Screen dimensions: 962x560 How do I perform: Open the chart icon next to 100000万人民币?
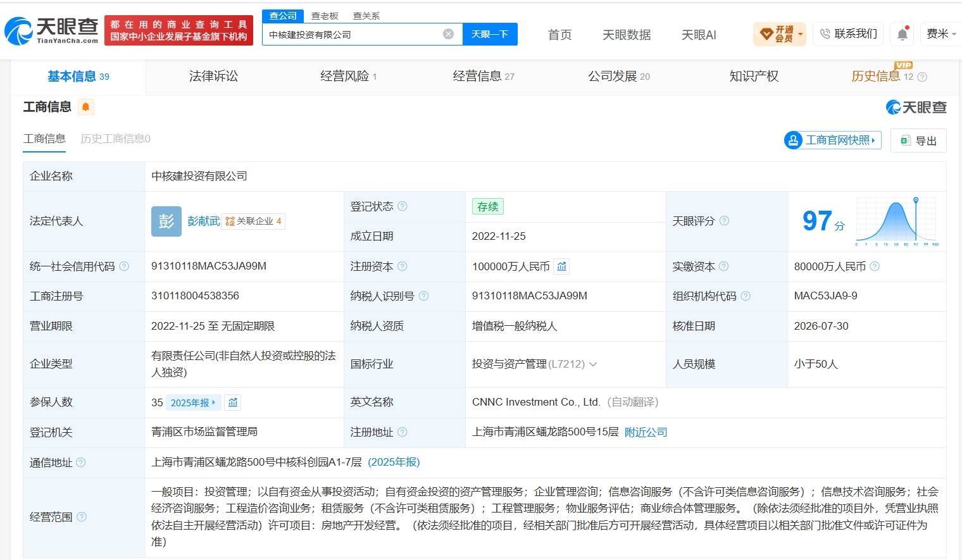[561, 266]
